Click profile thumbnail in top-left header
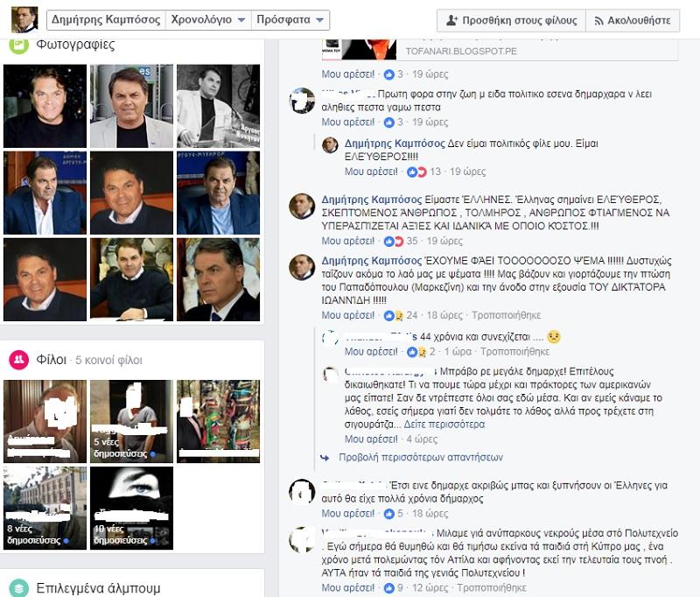The image size is (700, 597). click(x=24, y=19)
